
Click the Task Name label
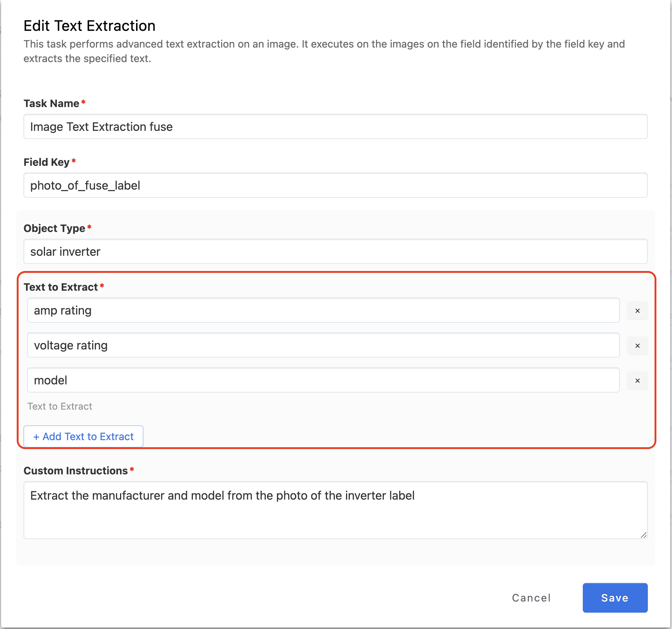point(51,103)
